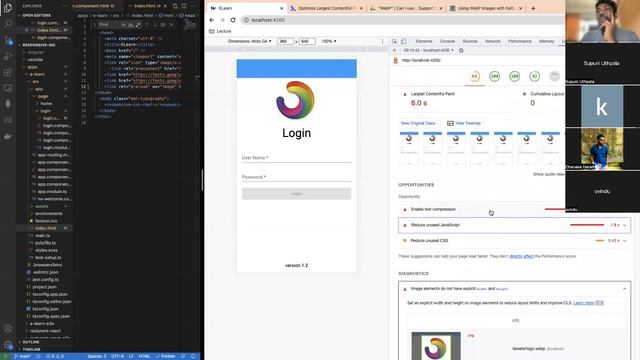Click the main branch indicator in status bar

pyautogui.click(x=22, y=356)
